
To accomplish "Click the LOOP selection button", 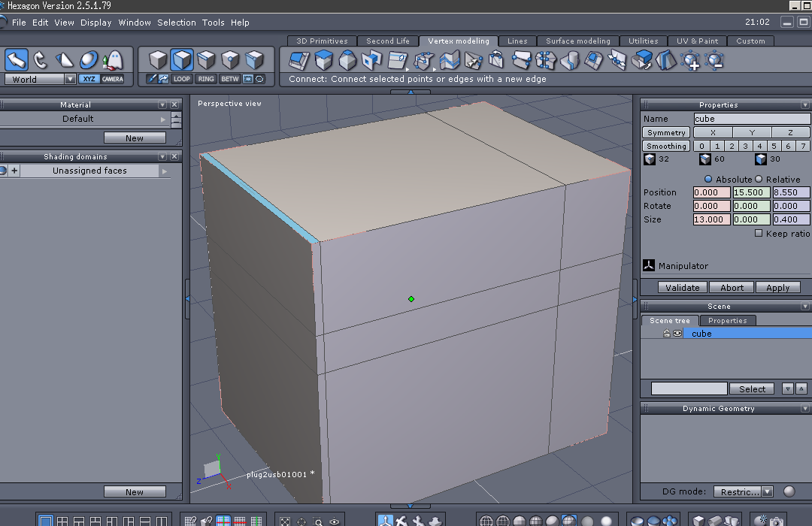I will 182,79.
